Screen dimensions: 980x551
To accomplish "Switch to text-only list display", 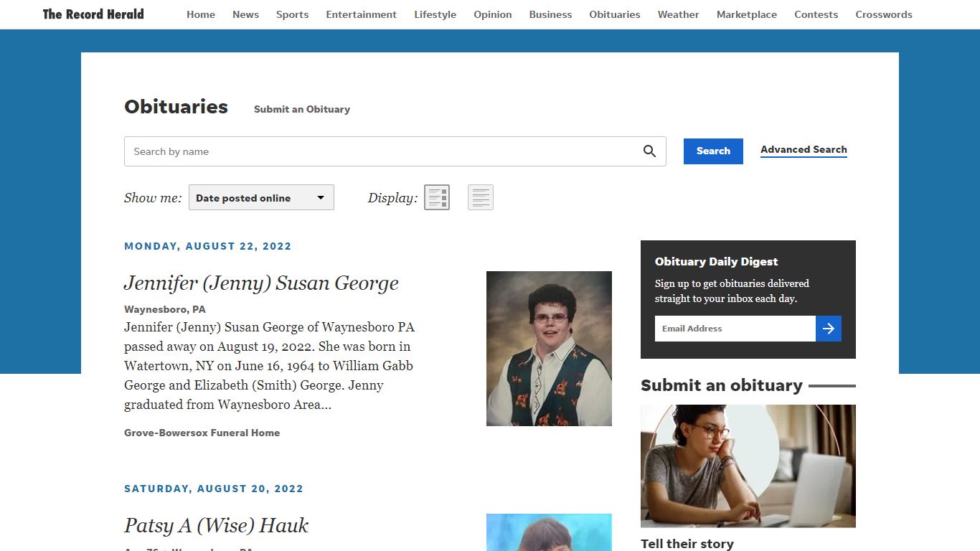I will coord(481,197).
